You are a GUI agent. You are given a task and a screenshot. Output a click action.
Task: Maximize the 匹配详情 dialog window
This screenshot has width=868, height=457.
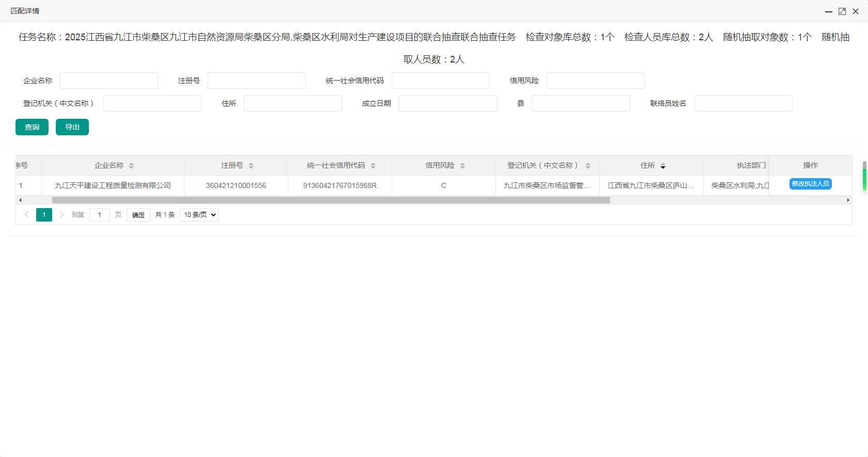click(x=842, y=11)
